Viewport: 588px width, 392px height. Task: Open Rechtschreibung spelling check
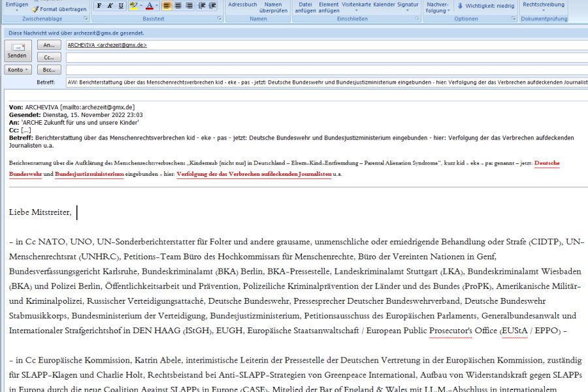544,5
